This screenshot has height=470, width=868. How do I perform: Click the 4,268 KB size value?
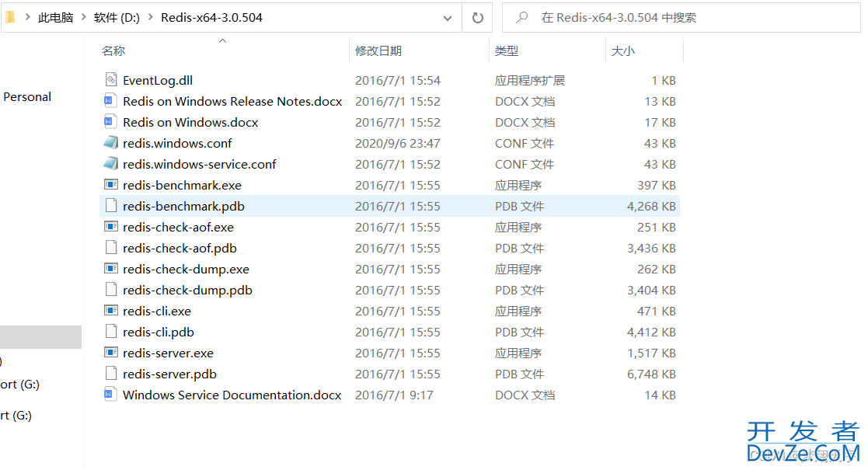(x=651, y=206)
